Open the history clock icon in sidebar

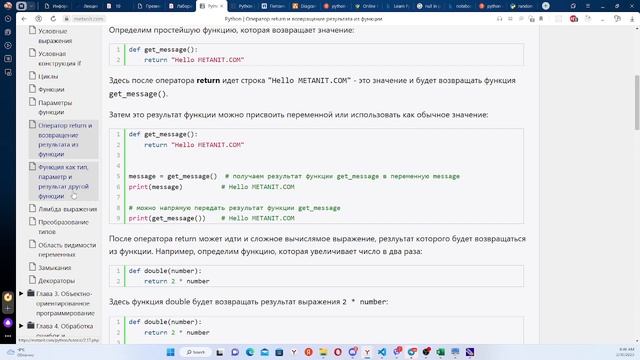point(8,19)
